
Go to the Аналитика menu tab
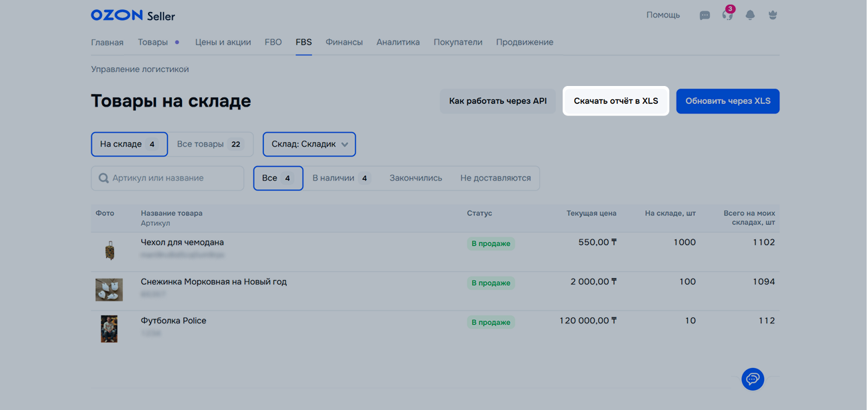coord(398,42)
